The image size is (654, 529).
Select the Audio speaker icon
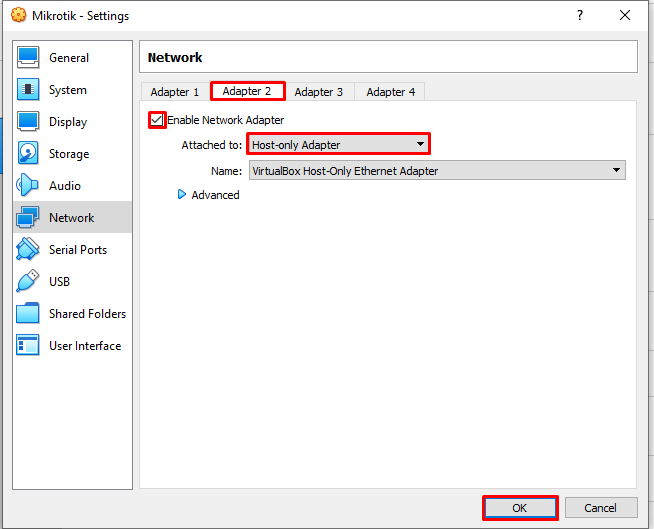tap(28, 185)
